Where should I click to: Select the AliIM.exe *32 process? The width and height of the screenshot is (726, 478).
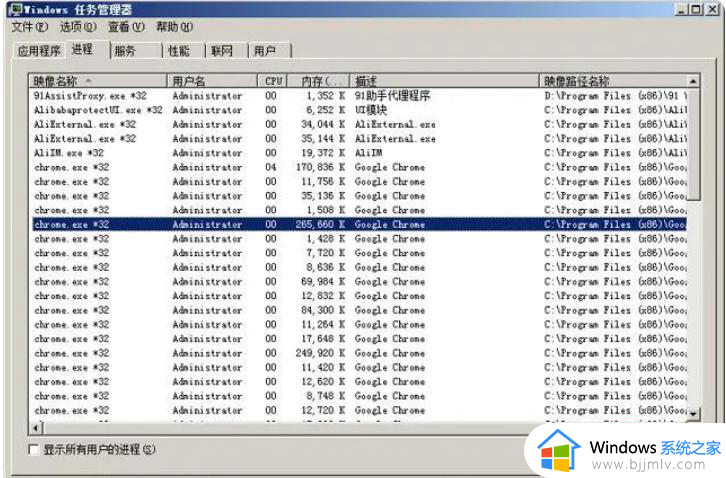(359, 153)
